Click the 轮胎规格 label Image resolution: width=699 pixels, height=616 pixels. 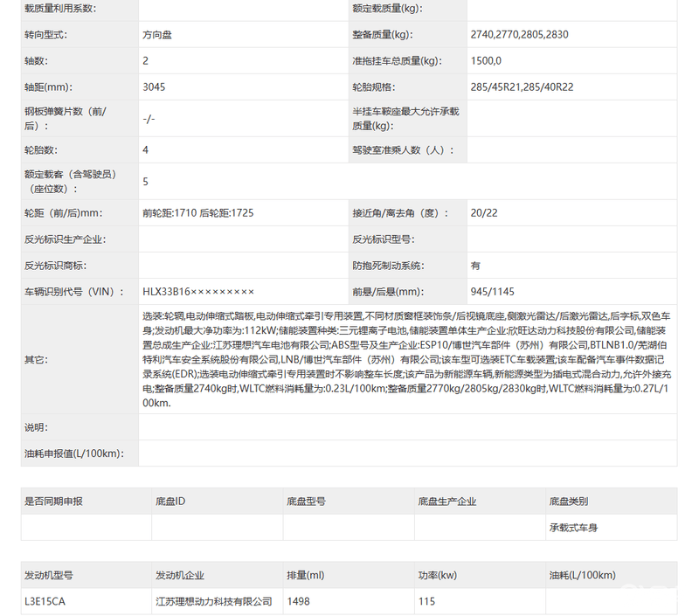point(374,87)
